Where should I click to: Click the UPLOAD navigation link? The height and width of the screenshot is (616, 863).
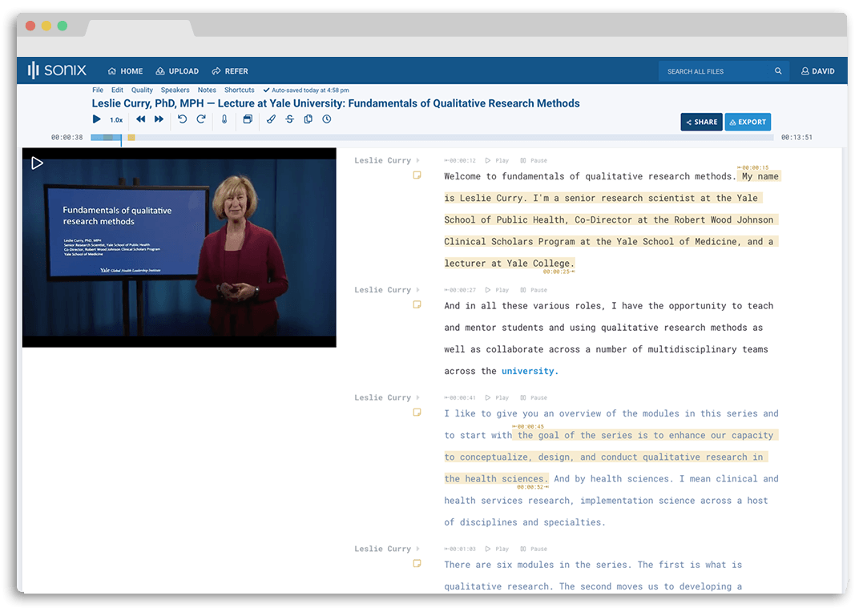pyautogui.click(x=177, y=70)
